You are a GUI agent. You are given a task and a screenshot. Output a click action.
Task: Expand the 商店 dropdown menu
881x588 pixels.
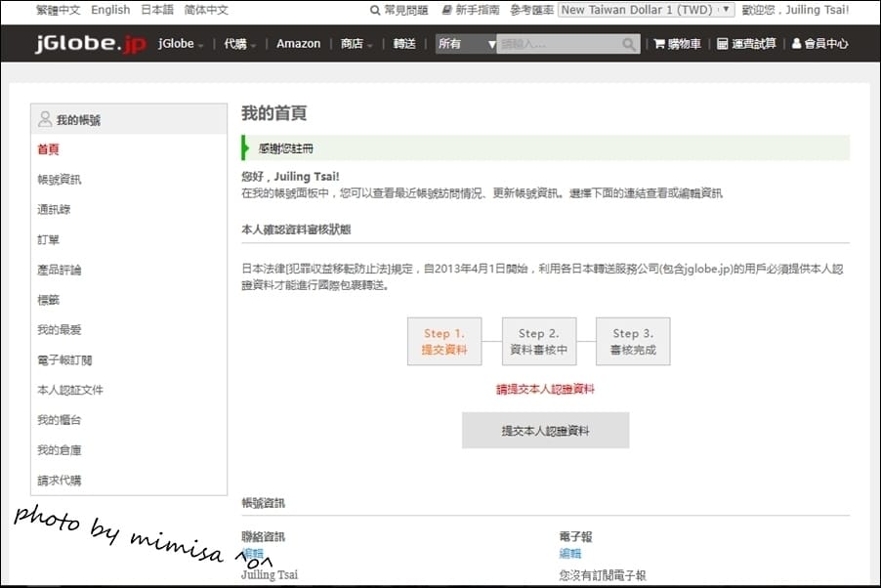coord(355,43)
